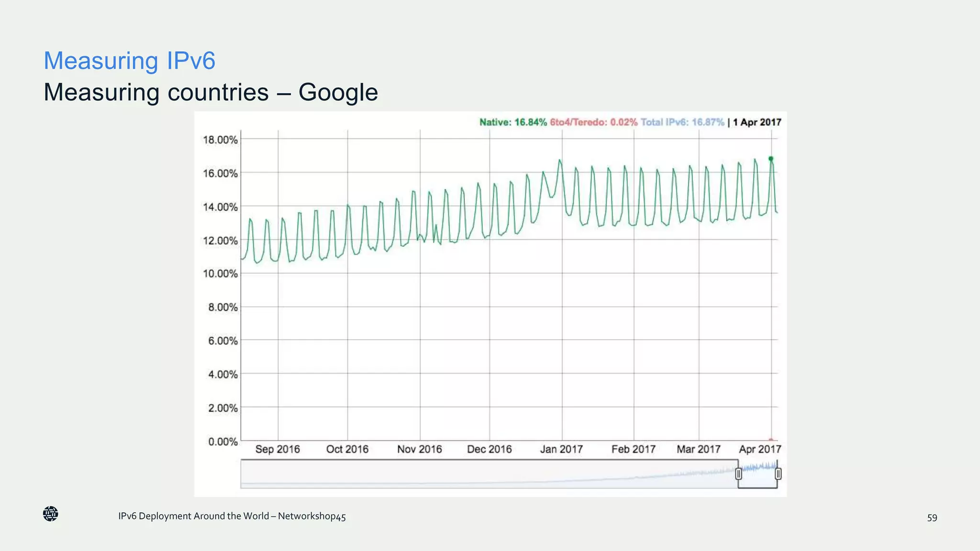Click the 'Nov 2016' x-axis label
Screen dimensions: 980x551
420,449
